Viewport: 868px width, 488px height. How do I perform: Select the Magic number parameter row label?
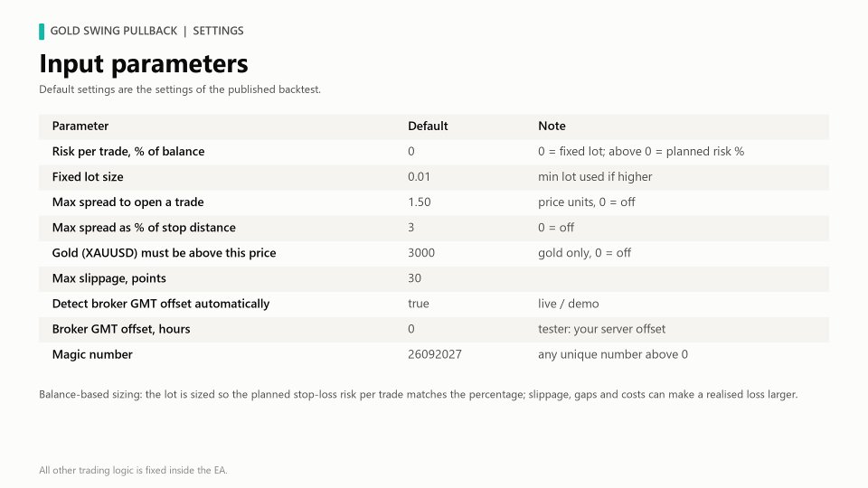coord(92,354)
